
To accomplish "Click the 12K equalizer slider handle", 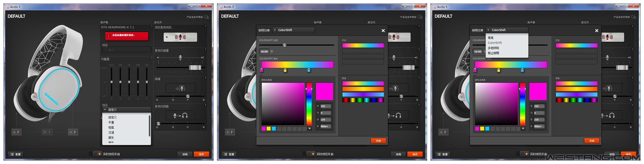I will (147, 82).
